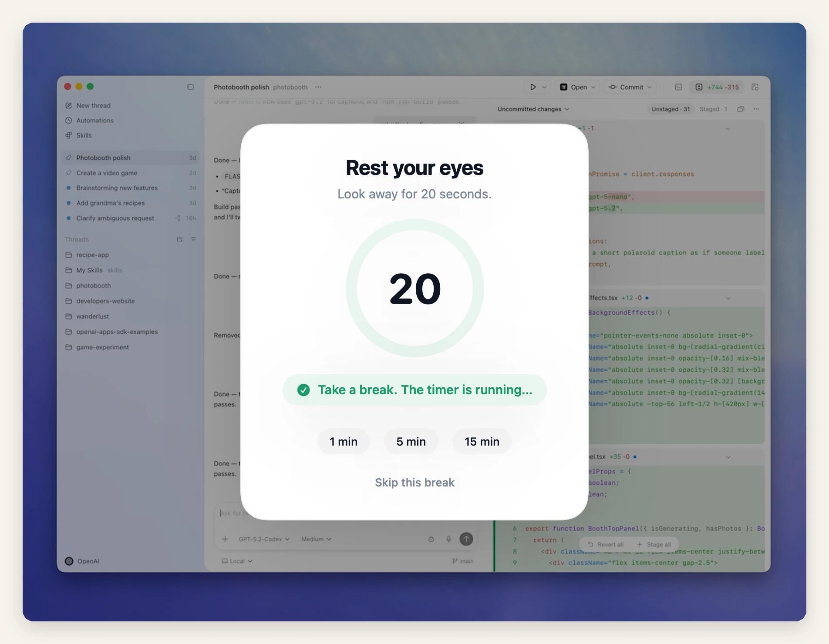Open the Photobooth polish thread
The image size is (829, 644).
(131, 158)
